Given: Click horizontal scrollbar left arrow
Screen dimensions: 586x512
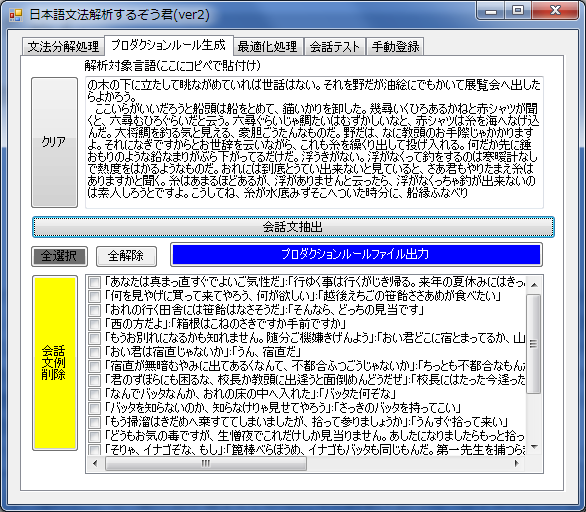Looking at the screenshot, I should coord(95,463).
